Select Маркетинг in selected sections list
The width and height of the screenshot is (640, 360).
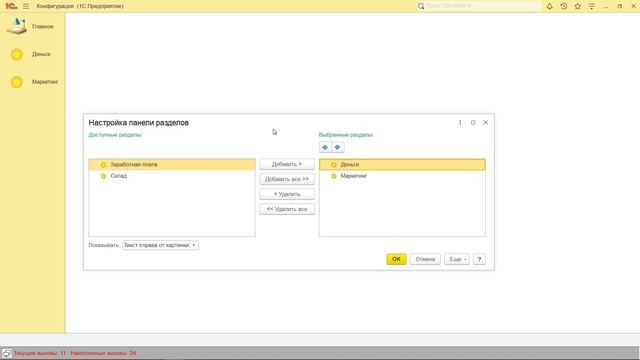click(x=402, y=176)
